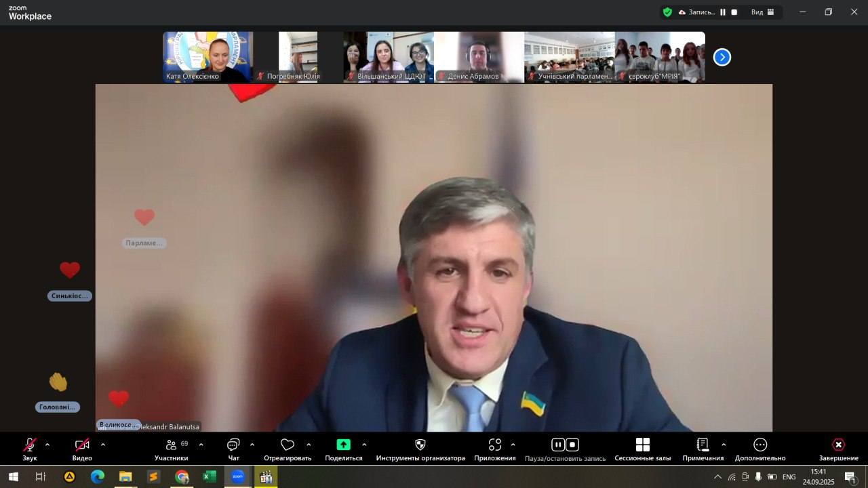
Task: Open Google Chrome from the Windows taskbar
Action: [182, 477]
